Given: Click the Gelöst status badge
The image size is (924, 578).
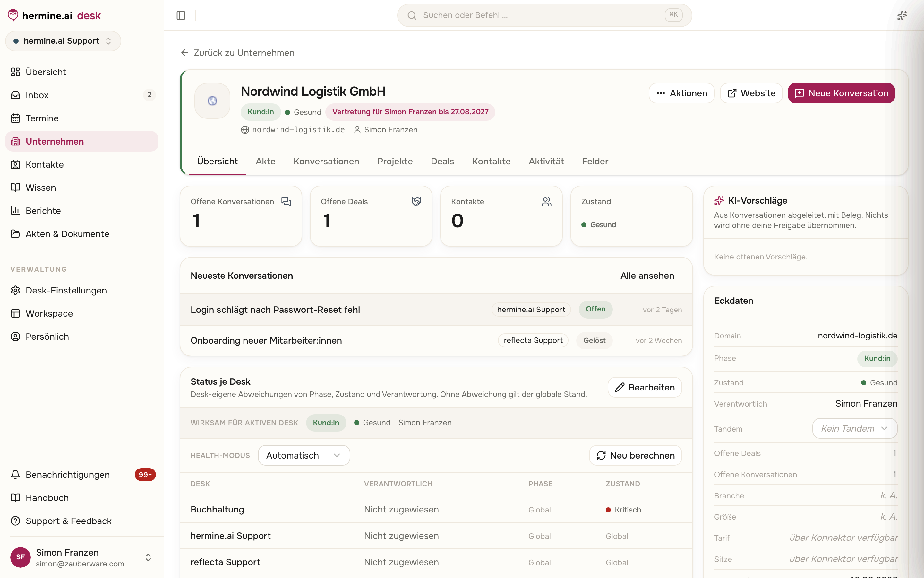Looking at the screenshot, I should 594,341.
